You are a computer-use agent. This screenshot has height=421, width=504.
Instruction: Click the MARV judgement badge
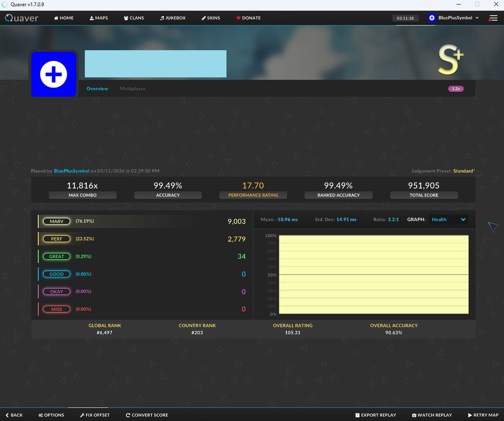point(57,221)
